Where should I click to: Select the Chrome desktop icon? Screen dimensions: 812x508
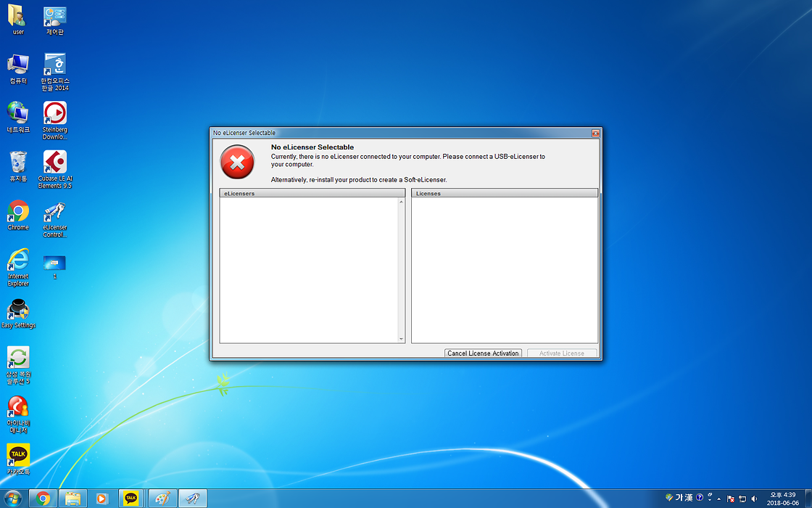pyautogui.click(x=18, y=211)
